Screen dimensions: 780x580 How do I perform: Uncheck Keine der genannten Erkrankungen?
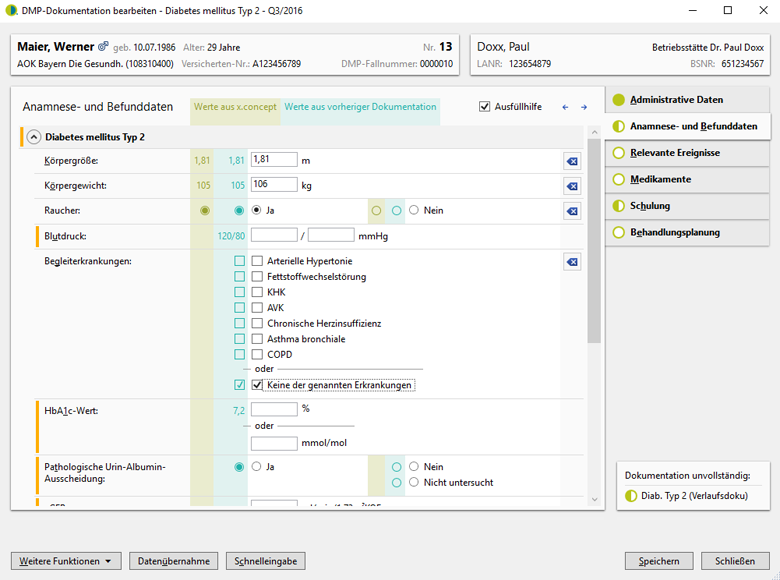click(x=257, y=385)
